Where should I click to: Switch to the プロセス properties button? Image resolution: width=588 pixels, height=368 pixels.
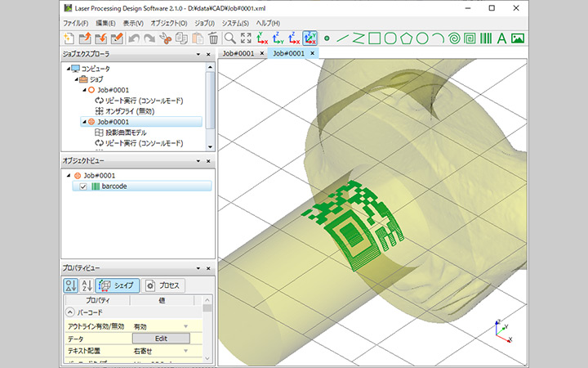coord(164,285)
